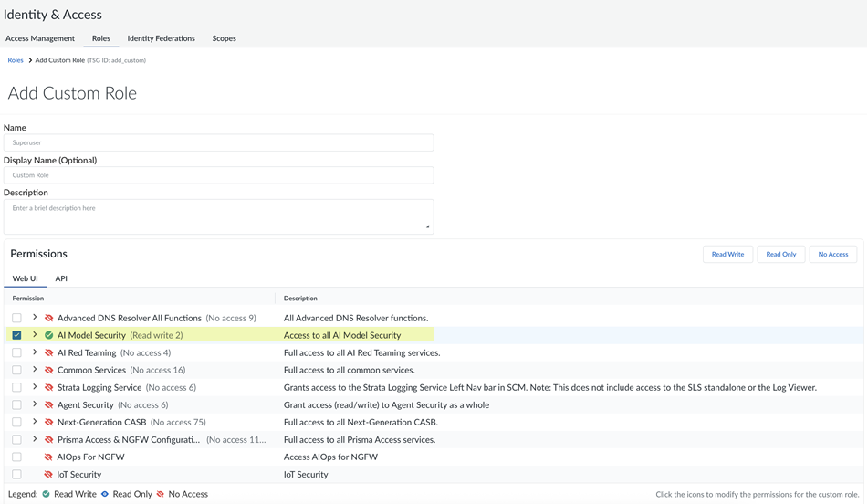Open the Identity Federations tab

tap(161, 38)
